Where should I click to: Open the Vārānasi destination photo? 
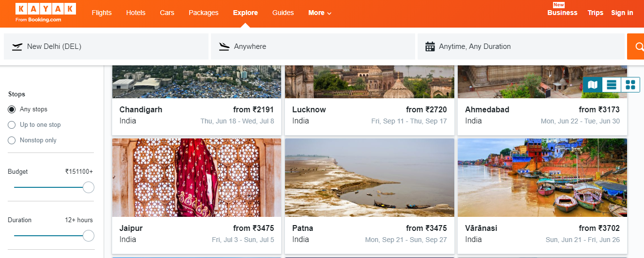click(x=542, y=178)
